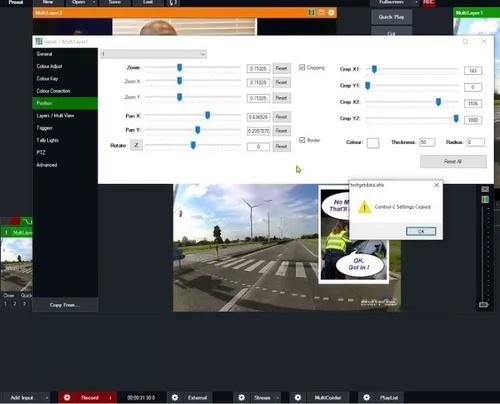The width and height of the screenshot is (500, 404).
Task: Reset the Pan X value
Action: point(282,117)
